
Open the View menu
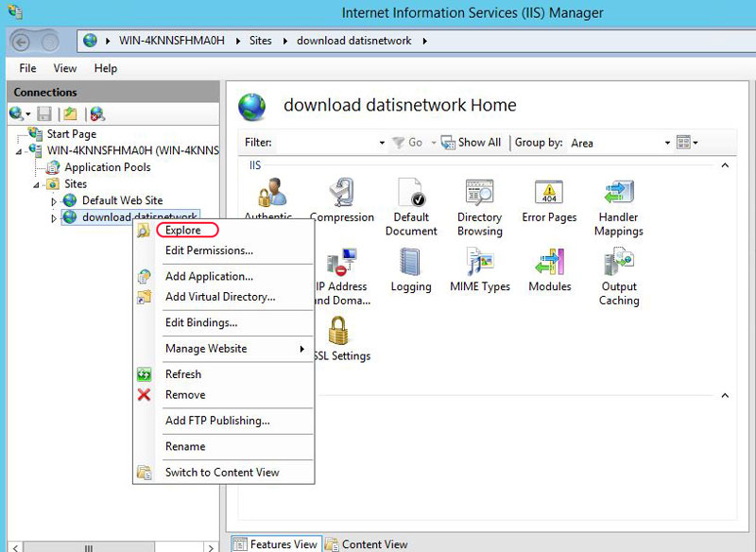pyautogui.click(x=65, y=68)
